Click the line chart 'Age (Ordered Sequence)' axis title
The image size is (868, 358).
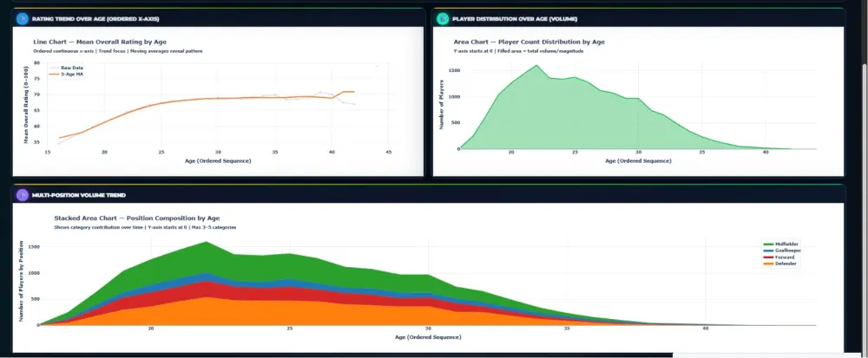point(218,160)
